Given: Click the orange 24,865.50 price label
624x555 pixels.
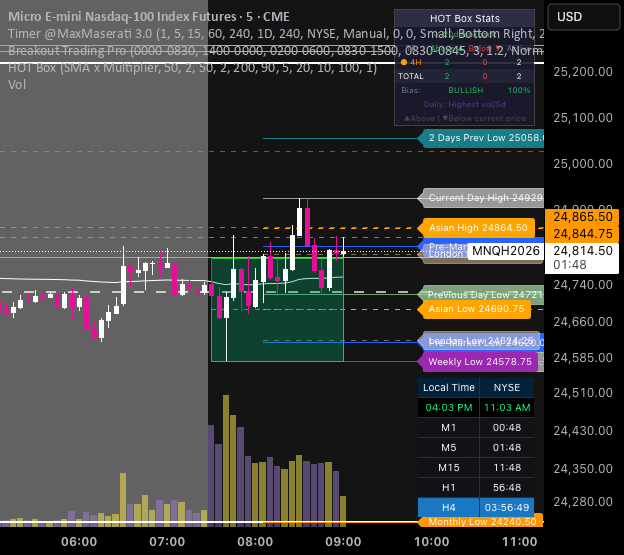Looking at the screenshot, I should point(583,217).
